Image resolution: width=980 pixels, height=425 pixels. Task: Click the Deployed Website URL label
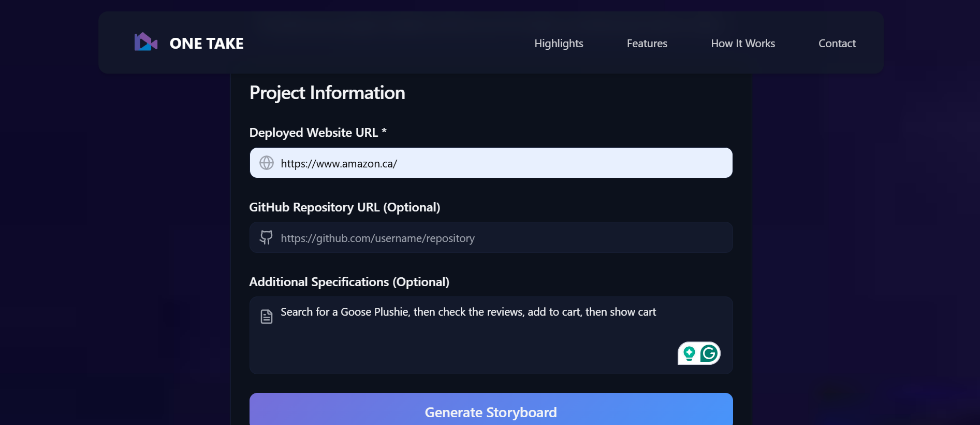318,133
